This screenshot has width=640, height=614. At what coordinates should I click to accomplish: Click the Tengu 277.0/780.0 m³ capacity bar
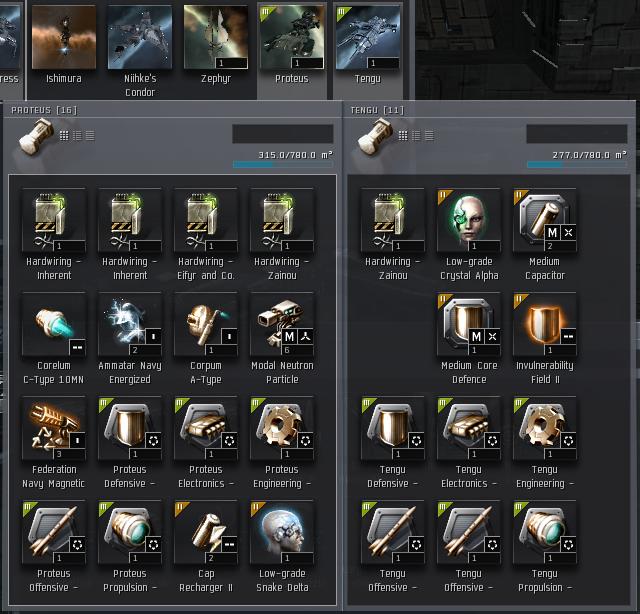tap(577, 164)
